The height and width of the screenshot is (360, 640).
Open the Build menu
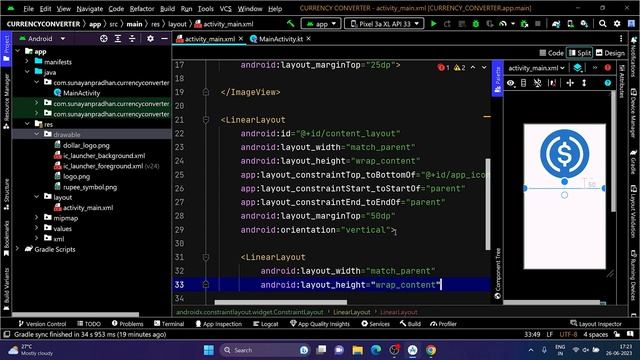(x=167, y=9)
